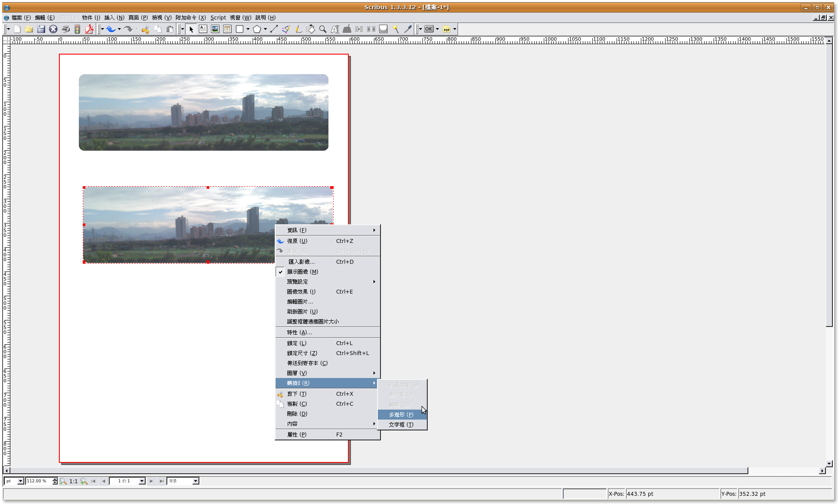Open the unit 'pt' dropdown
838x504 pixels.
[20, 481]
